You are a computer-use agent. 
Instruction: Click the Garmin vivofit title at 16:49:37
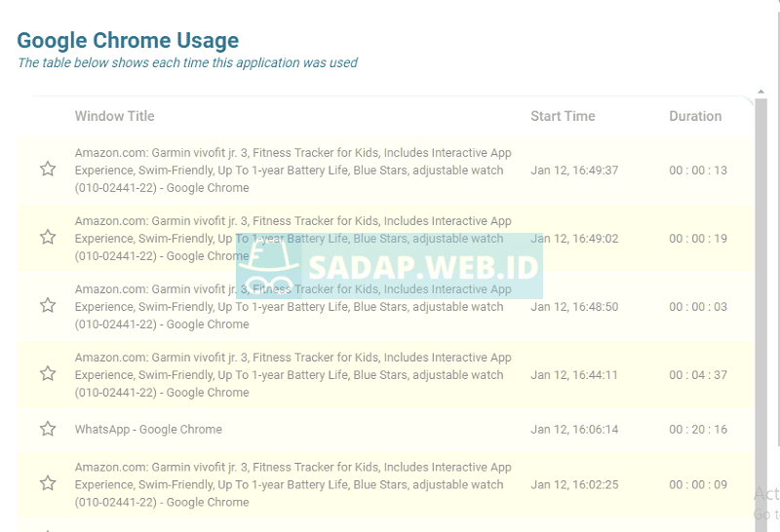point(293,171)
